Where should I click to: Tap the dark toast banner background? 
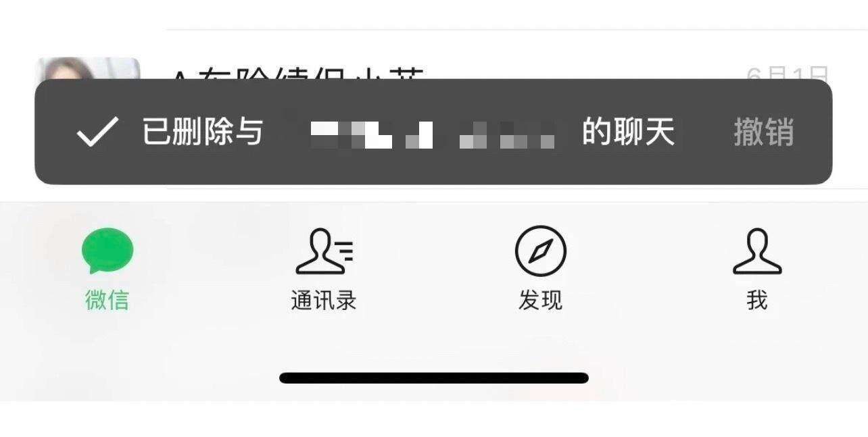pyautogui.click(x=433, y=132)
